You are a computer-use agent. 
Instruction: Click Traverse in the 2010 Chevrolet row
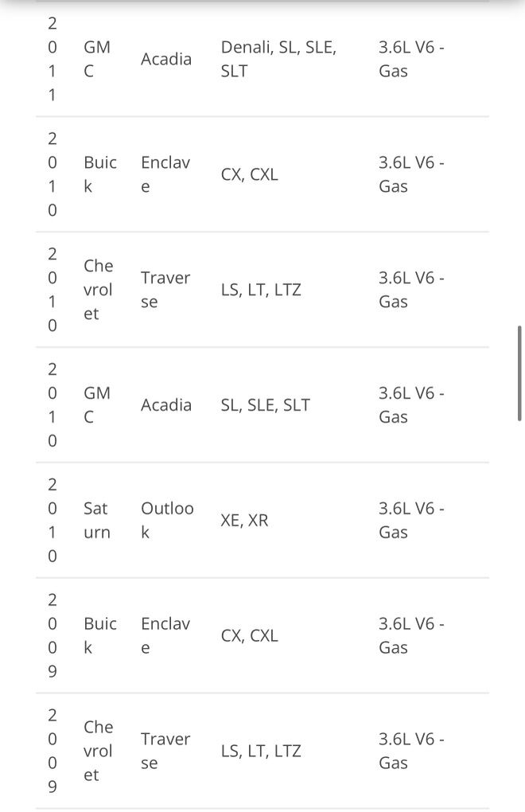pos(165,290)
